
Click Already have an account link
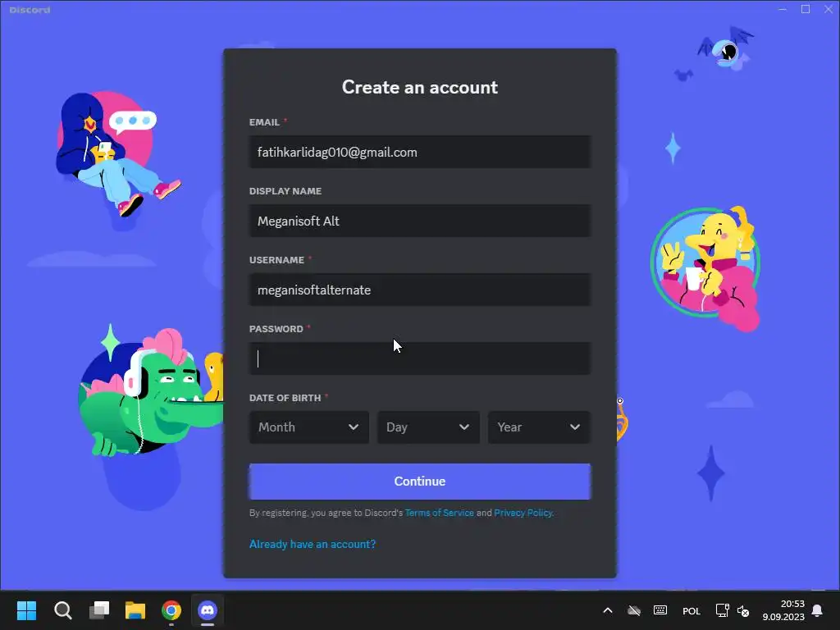(x=313, y=545)
